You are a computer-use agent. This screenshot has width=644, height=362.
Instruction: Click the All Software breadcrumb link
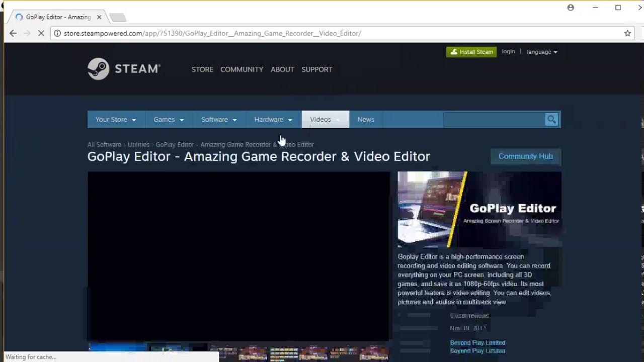(x=104, y=144)
